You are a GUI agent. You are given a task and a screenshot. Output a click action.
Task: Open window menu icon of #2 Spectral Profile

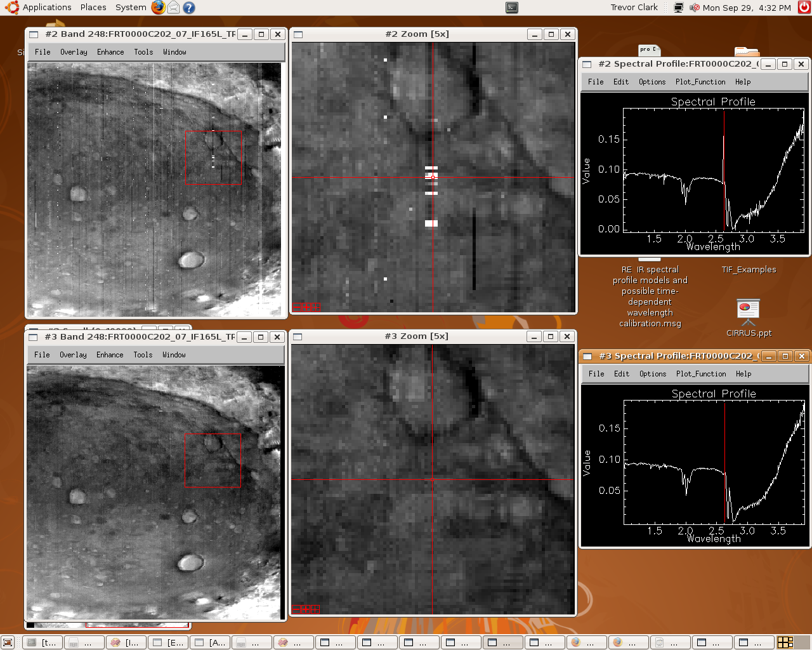point(587,64)
